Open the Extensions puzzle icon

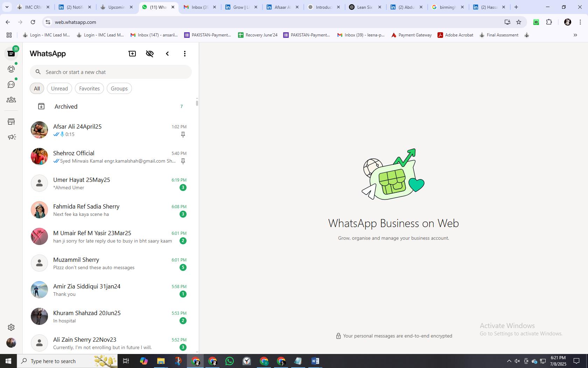coord(549,22)
